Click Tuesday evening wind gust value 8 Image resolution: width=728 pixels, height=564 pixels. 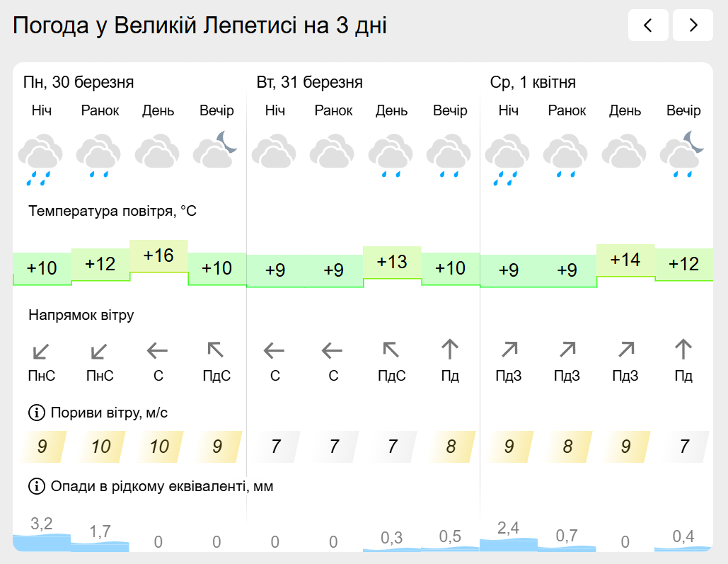tap(450, 447)
